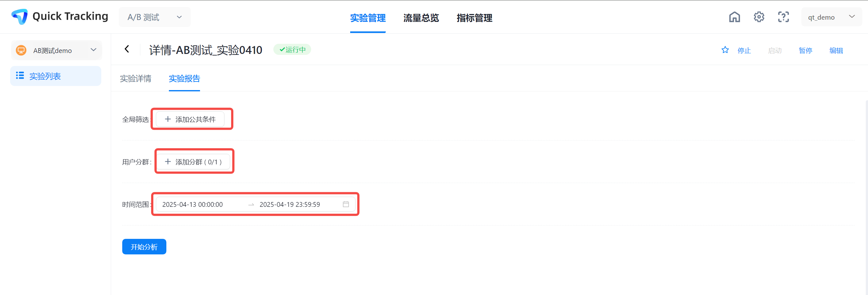The height and width of the screenshot is (295, 868).
Task: Click the AB测试demo orange app icon
Action: pos(21,50)
